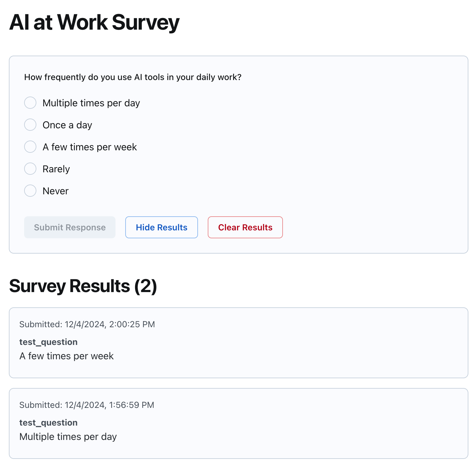
Task: Pick the 'Rarely' radio button
Action: coord(30,169)
